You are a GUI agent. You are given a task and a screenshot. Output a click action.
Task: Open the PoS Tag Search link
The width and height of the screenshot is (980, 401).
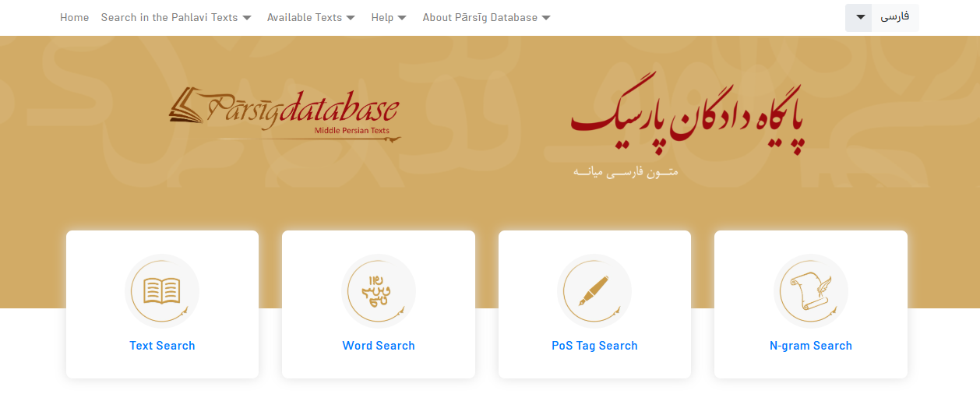click(x=594, y=346)
